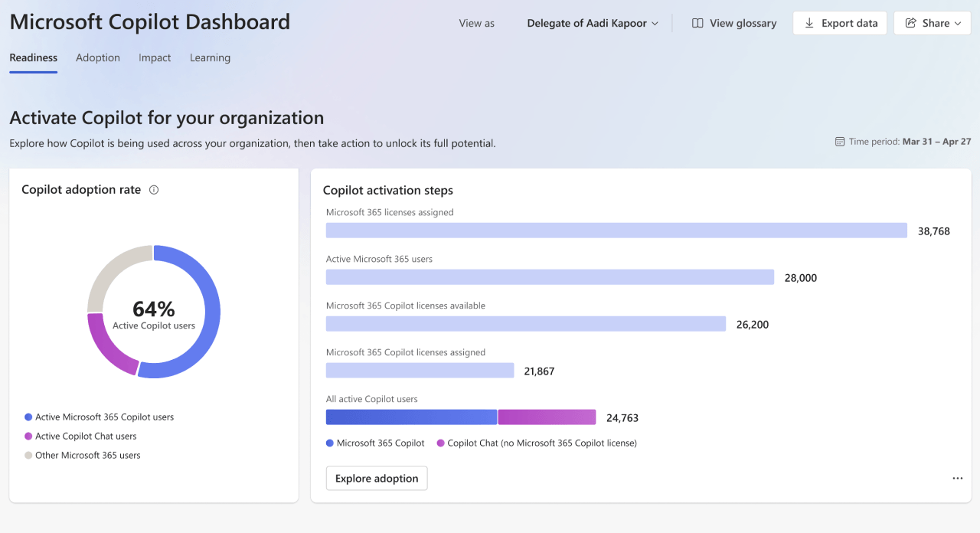Click the View glossary book icon

coord(697,24)
